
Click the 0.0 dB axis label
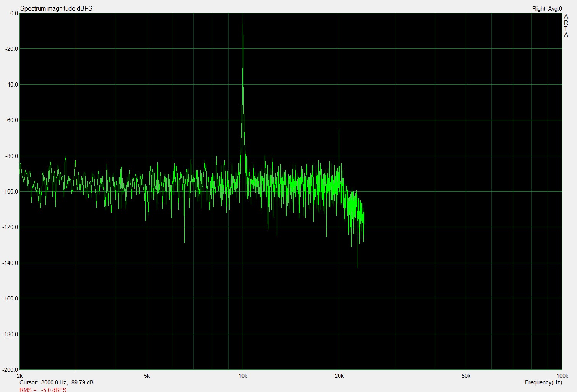[14, 13]
